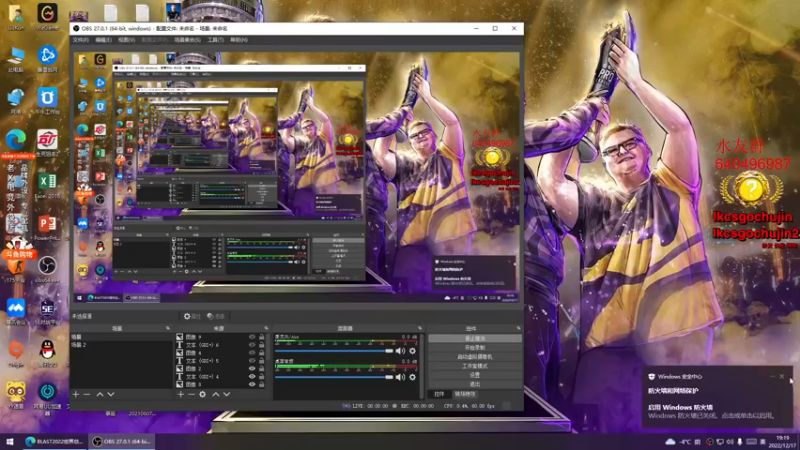800x450 pixels.
Task: Open the 帮助(H) menu in OBS
Action: [239, 40]
